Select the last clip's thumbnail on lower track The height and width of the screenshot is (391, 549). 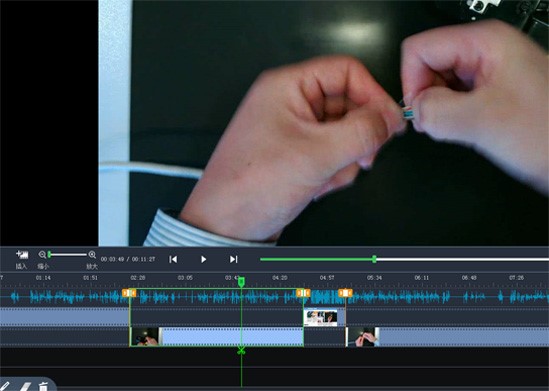[x=362, y=337]
